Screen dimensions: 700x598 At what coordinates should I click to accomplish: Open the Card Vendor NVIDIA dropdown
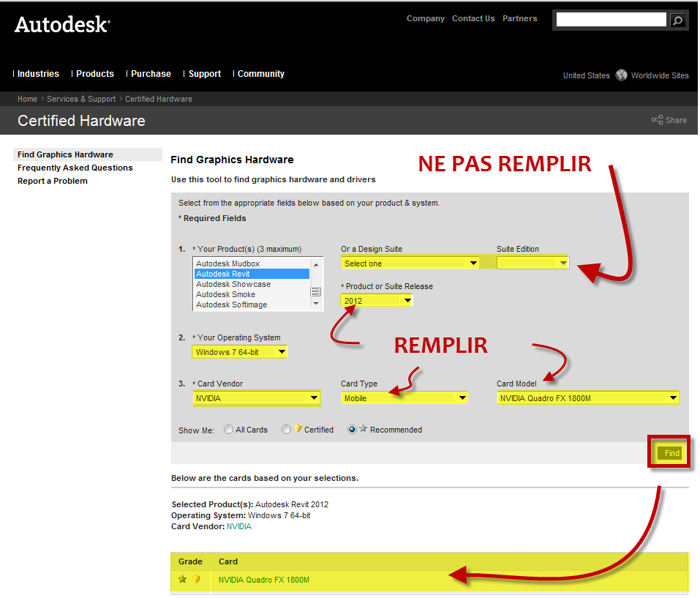(x=256, y=398)
